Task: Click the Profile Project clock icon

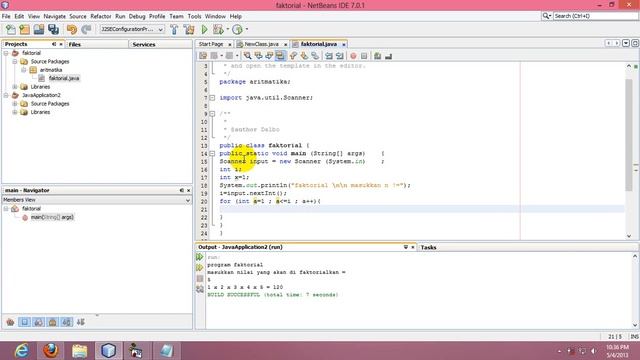Action: [x=237, y=29]
